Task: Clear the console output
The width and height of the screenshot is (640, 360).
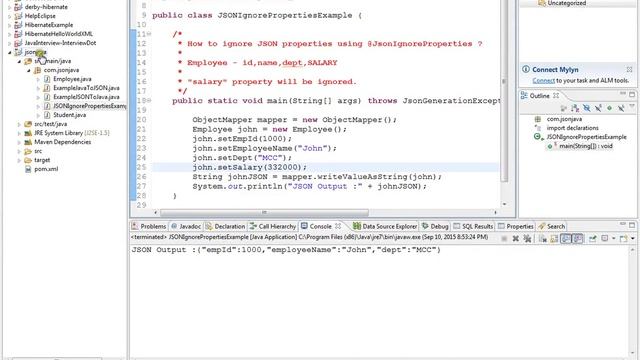Action: point(542,239)
